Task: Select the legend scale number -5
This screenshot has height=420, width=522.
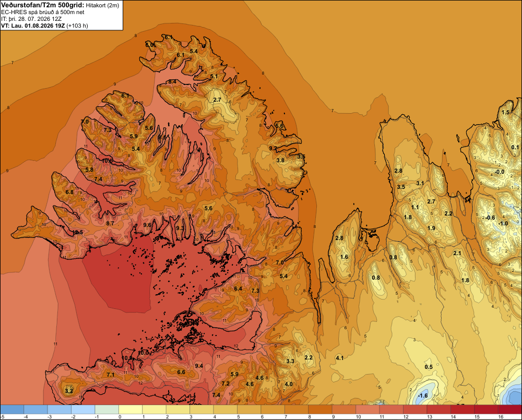Action: [x=2, y=417]
